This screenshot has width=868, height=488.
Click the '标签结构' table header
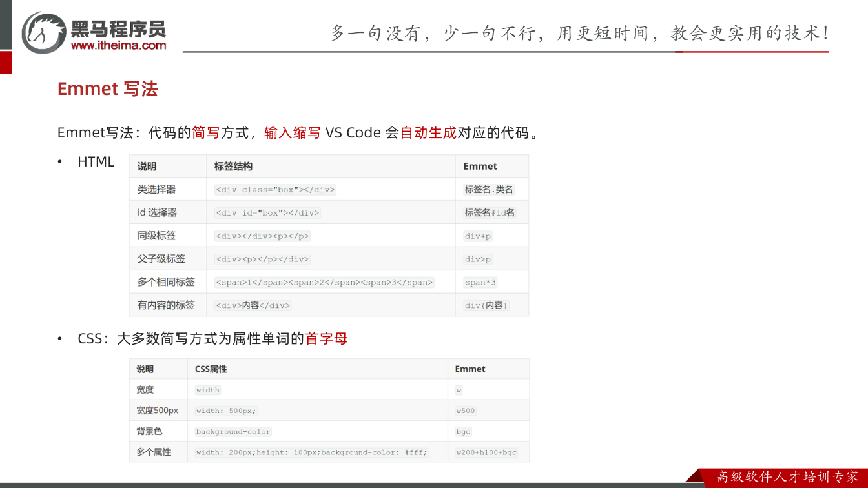(x=233, y=167)
